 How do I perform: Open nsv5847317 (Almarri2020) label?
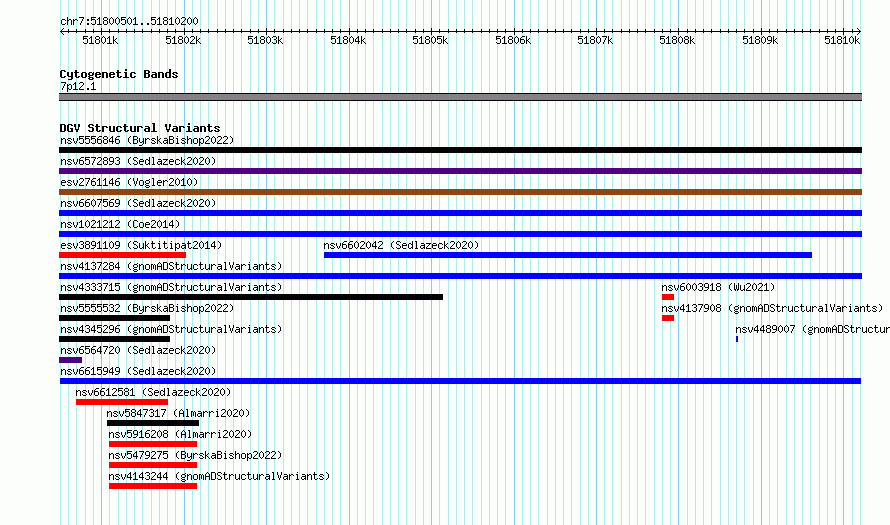pos(178,413)
